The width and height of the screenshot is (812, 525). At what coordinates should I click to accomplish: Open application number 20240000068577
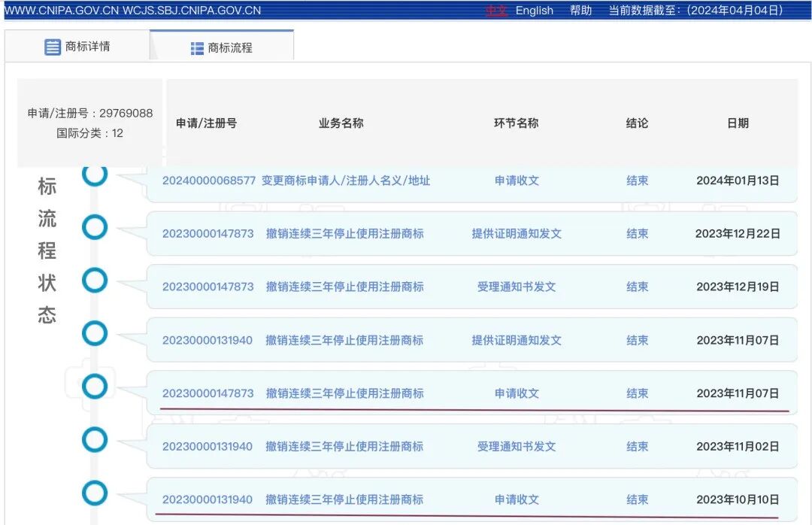(x=209, y=181)
